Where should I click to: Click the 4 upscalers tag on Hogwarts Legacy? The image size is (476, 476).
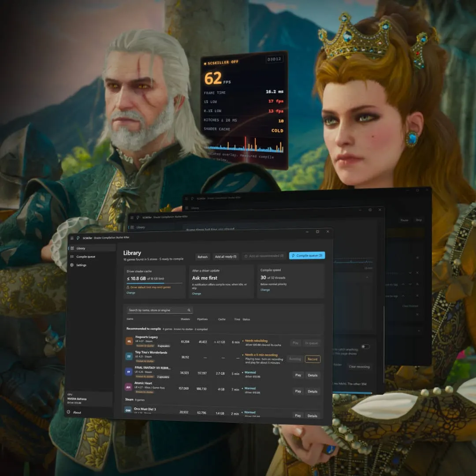point(164,346)
